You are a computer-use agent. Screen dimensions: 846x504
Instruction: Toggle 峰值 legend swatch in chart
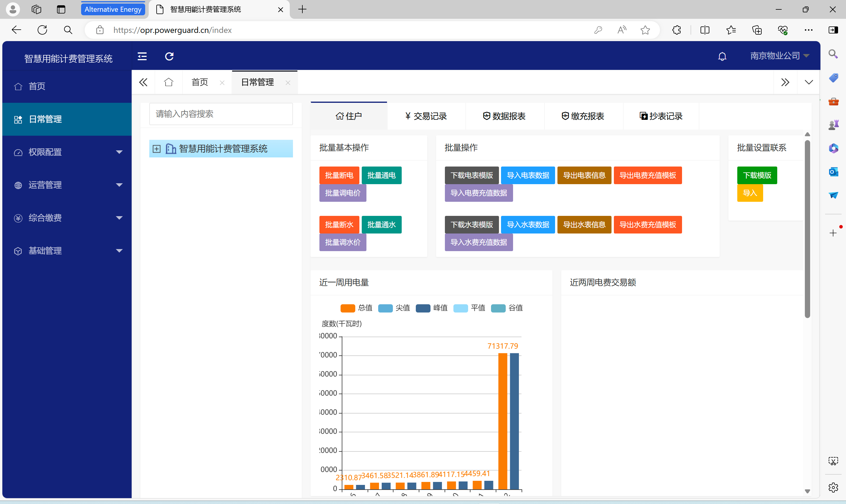pos(423,308)
